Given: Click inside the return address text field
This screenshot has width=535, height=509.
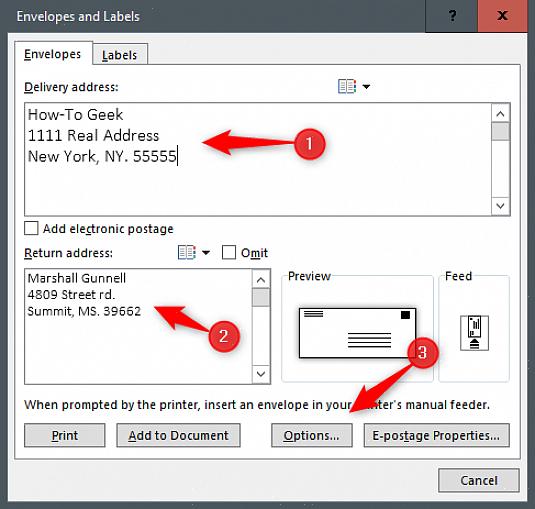Looking at the screenshot, I should coord(138,326).
